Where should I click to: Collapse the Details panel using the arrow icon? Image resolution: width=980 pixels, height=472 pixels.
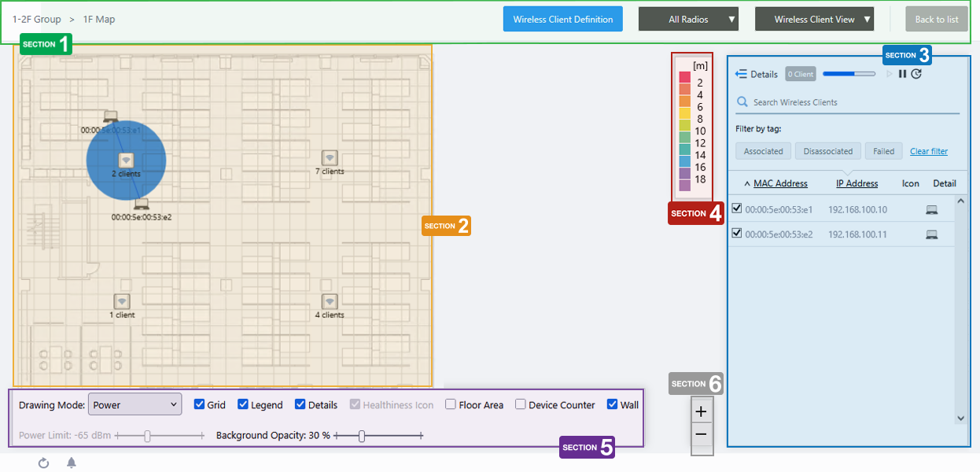(x=740, y=74)
